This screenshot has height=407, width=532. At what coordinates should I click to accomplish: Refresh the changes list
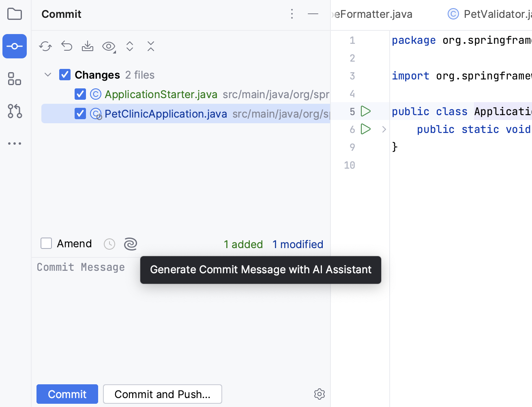[x=45, y=46]
